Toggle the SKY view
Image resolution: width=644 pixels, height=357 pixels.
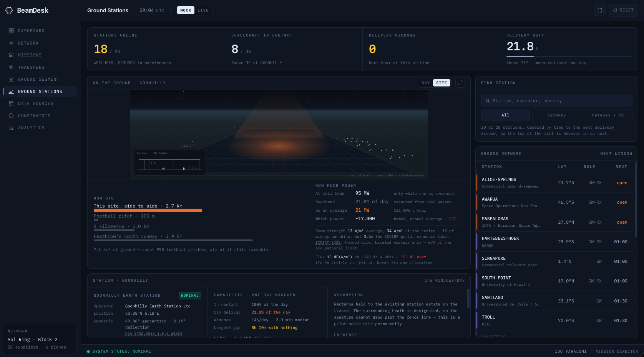click(x=426, y=83)
